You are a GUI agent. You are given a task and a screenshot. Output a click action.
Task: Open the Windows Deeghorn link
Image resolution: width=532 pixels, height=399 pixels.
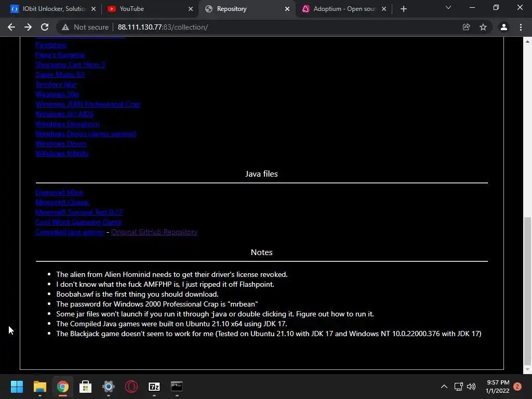(68, 124)
